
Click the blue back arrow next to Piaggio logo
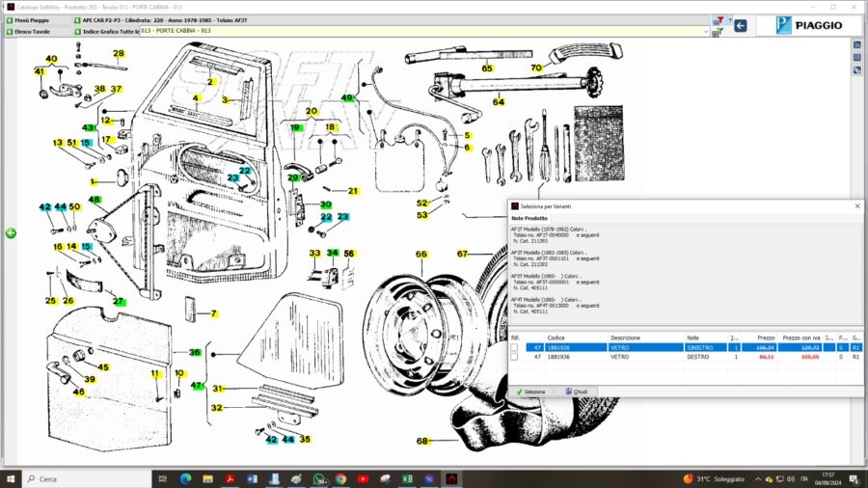(741, 26)
